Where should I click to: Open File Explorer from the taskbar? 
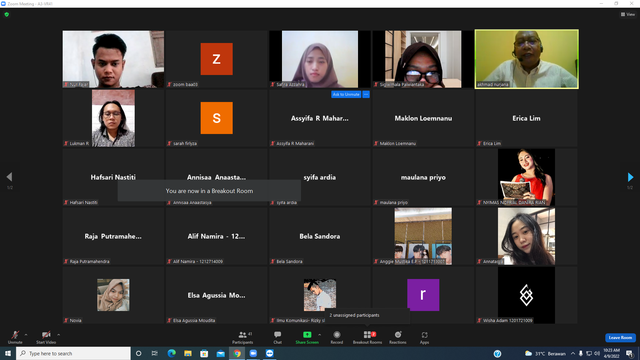coord(188,353)
